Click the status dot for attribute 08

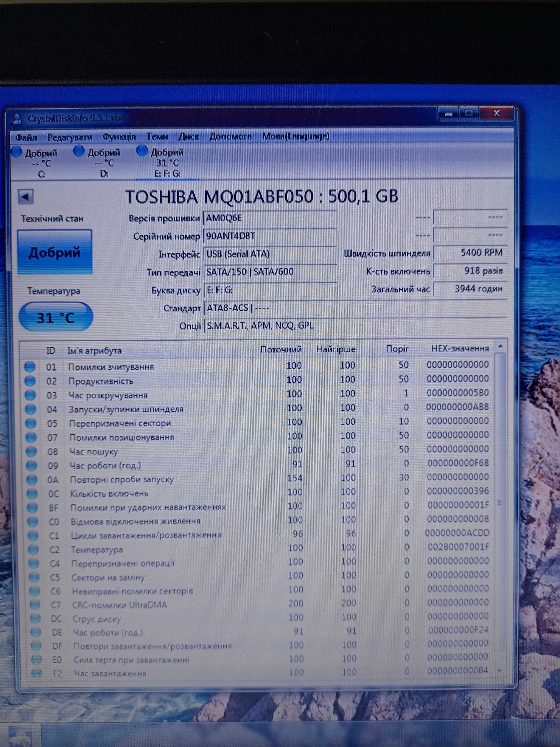(31, 452)
